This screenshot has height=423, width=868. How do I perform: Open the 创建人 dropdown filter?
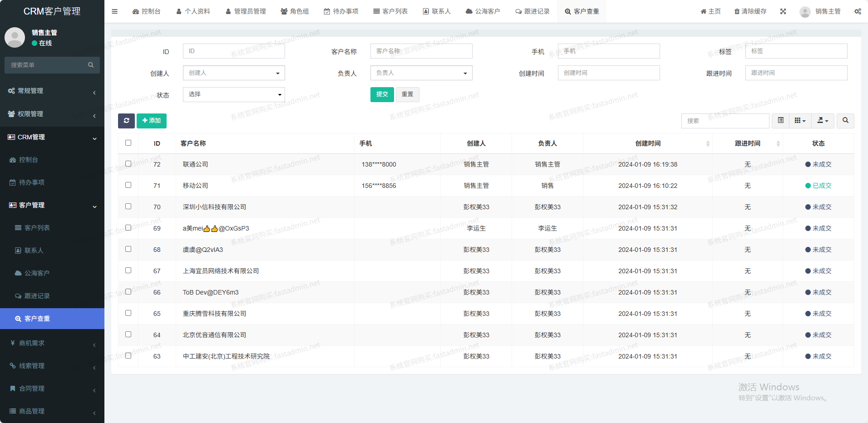234,73
